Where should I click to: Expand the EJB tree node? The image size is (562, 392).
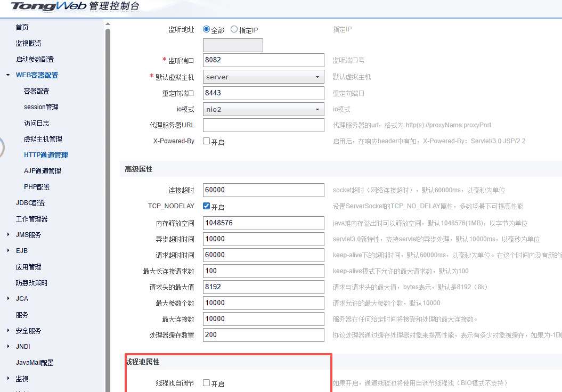pos(8,251)
